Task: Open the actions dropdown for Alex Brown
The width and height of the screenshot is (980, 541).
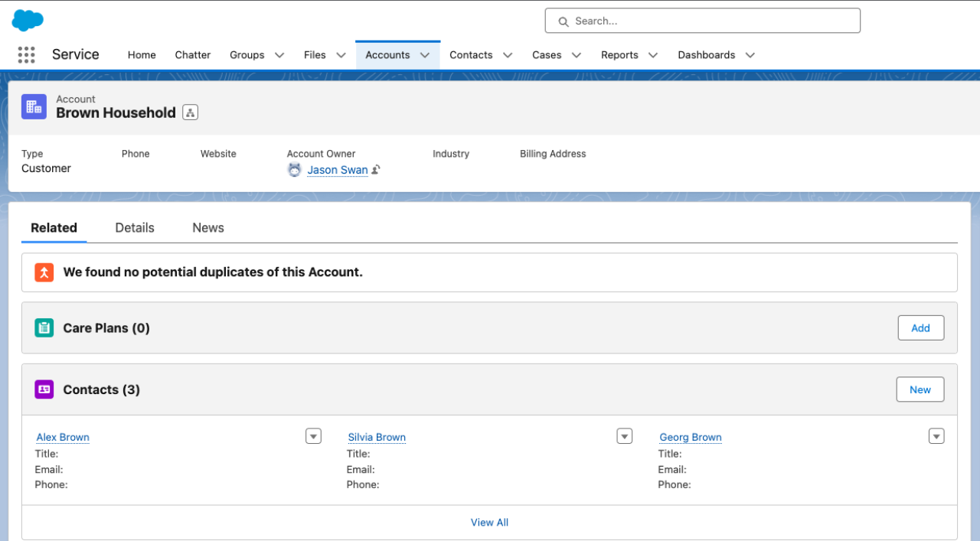Action: pyautogui.click(x=313, y=436)
